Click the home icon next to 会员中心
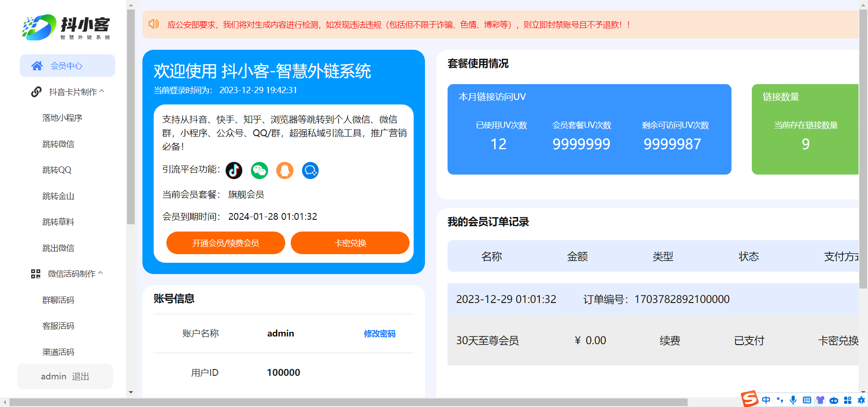The width and height of the screenshot is (868, 407). pyautogui.click(x=37, y=66)
